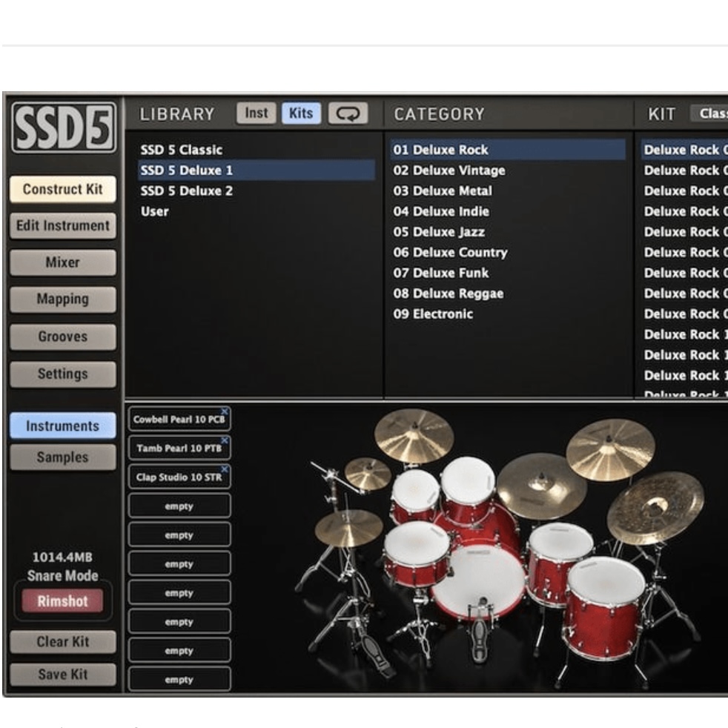Click the last empty instrument slot
The width and height of the screenshot is (728, 728).
click(179, 680)
